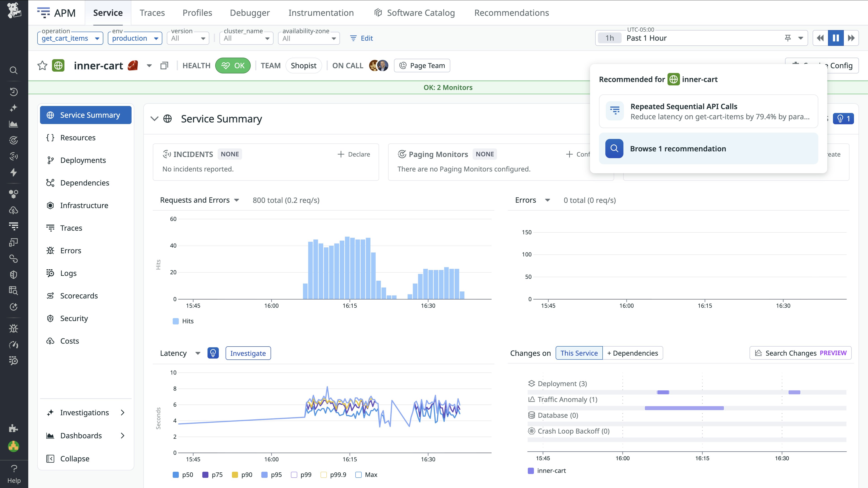Pause live data with the pause control
This screenshot has height=488, width=868.
pyautogui.click(x=835, y=38)
